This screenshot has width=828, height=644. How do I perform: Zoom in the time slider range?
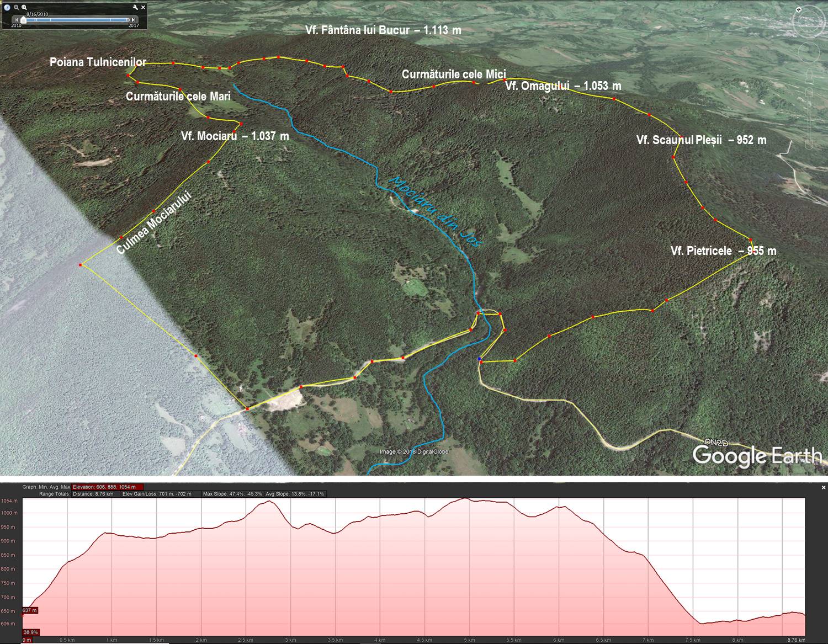pyautogui.click(x=24, y=7)
